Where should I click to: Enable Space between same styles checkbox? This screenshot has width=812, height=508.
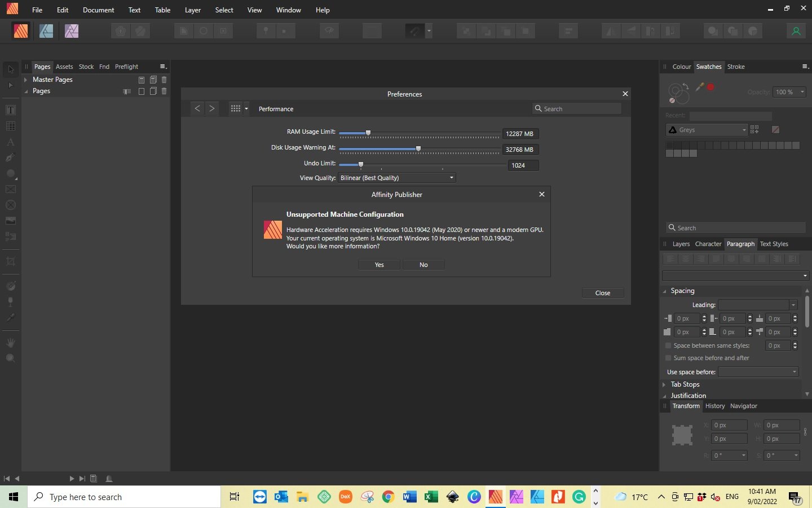(x=668, y=345)
